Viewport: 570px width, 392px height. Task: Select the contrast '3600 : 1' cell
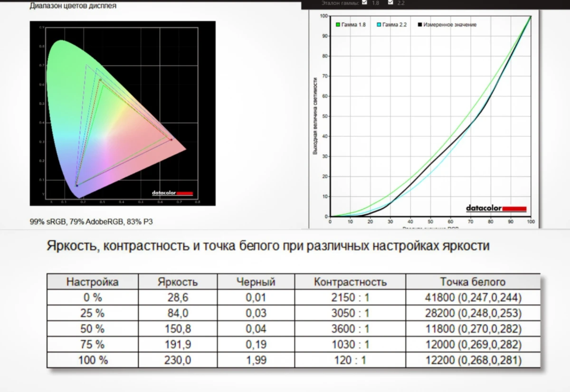[x=350, y=329]
